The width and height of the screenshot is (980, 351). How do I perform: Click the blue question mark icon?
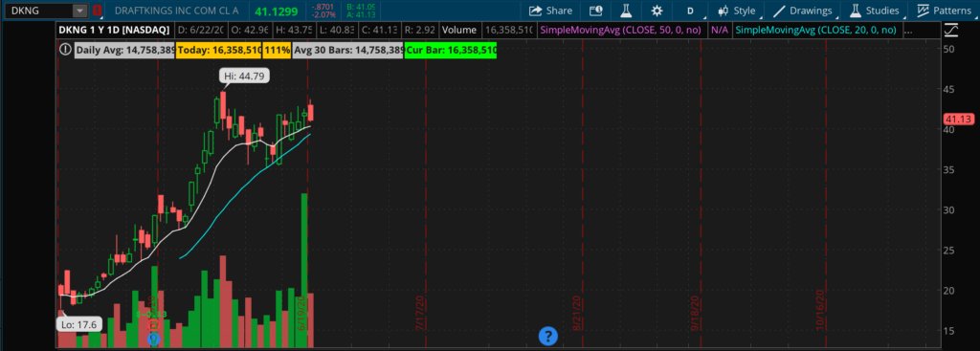click(548, 336)
